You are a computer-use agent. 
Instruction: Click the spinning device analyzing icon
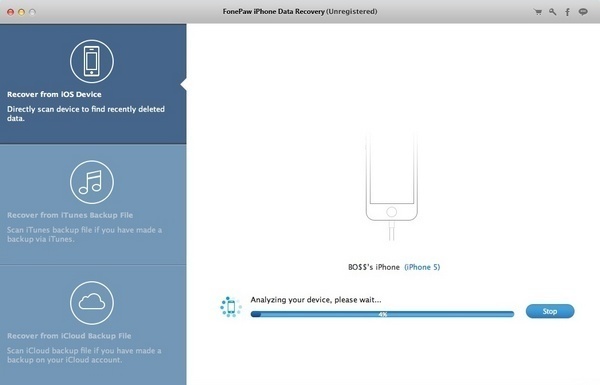pos(231,307)
